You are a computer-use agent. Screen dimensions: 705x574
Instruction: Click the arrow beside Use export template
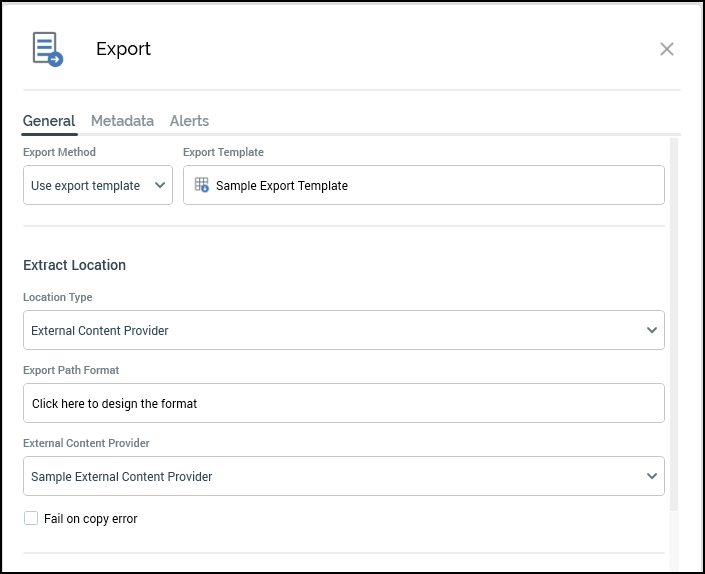[x=160, y=185]
